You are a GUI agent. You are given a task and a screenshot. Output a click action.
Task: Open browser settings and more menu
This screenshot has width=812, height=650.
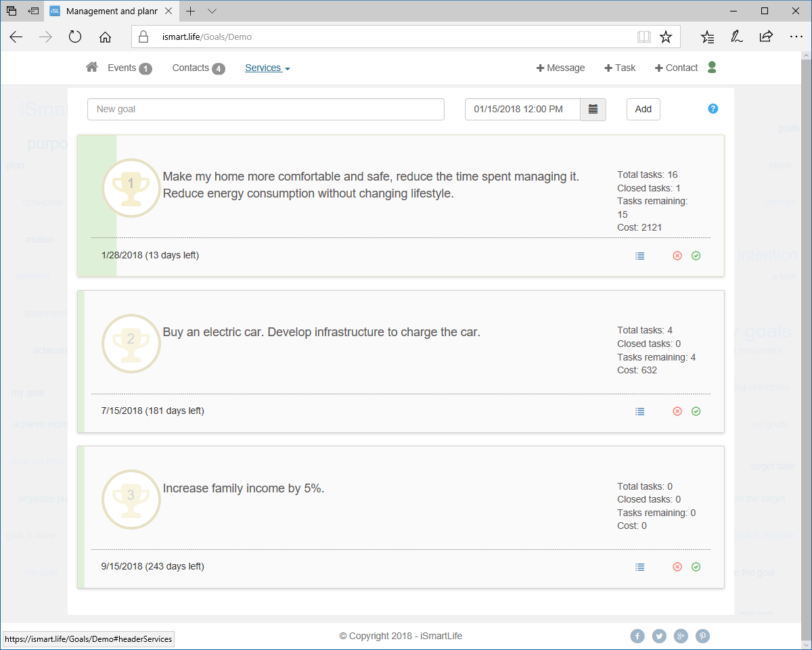(x=796, y=37)
